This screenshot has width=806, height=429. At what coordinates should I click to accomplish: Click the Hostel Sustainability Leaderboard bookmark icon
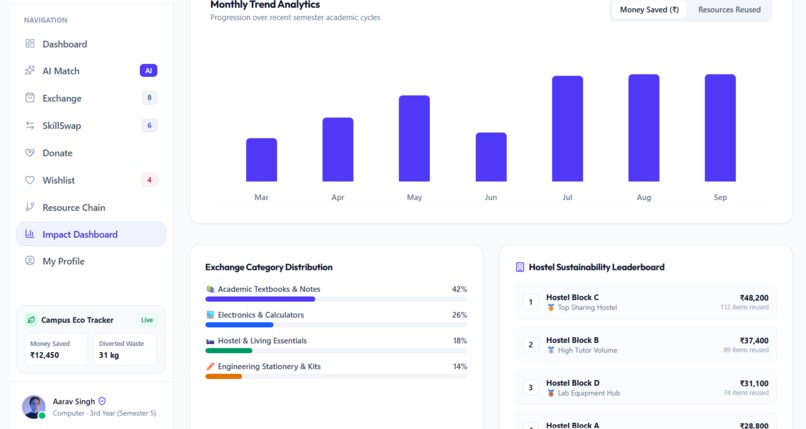520,267
